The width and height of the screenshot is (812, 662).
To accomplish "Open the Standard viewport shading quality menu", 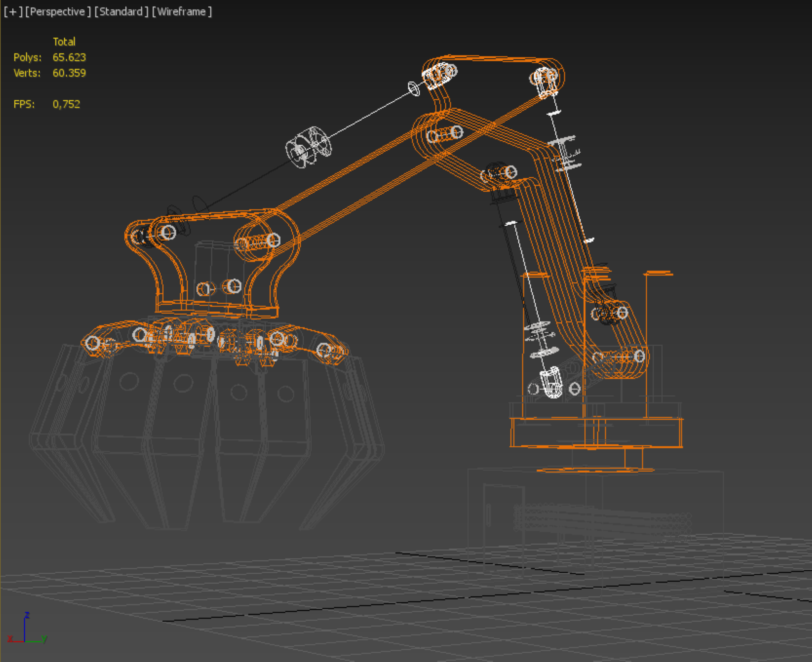I will coord(121,12).
